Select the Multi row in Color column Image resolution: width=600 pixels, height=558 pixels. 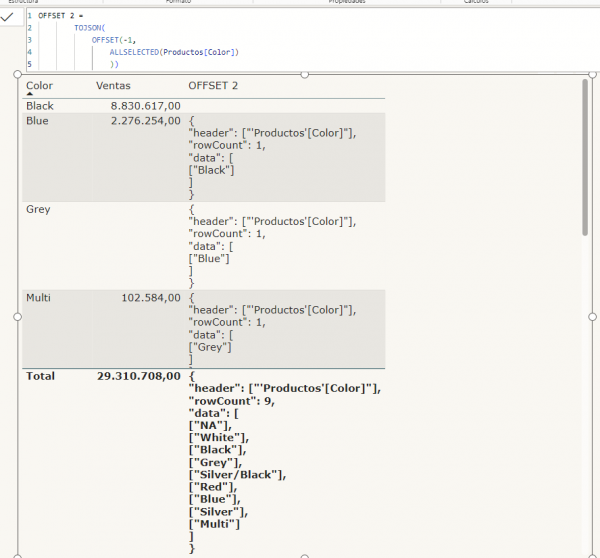point(38,298)
